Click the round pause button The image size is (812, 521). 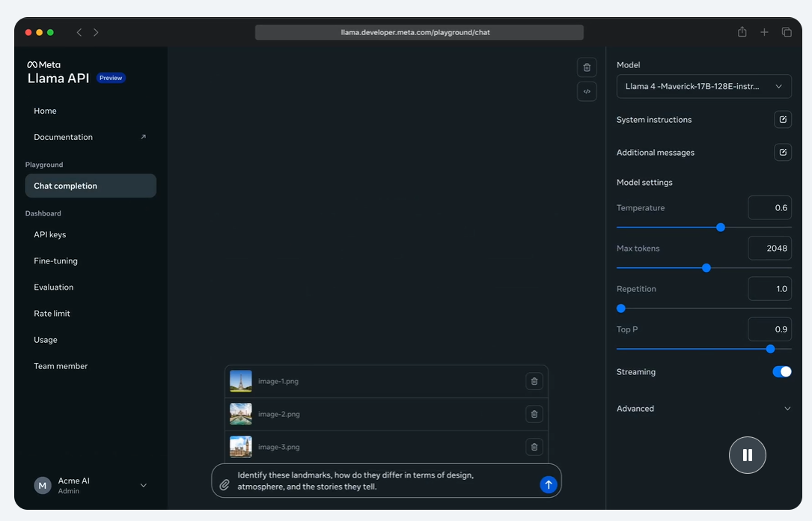click(748, 455)
